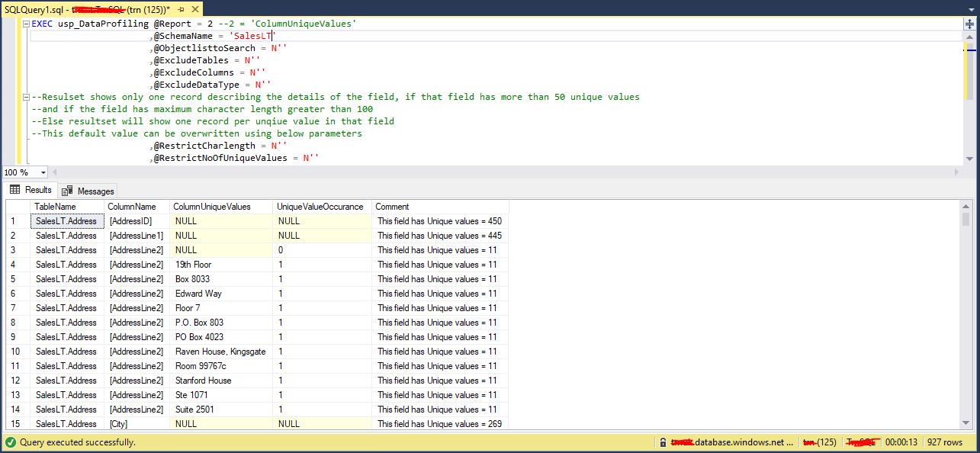Image resolution: width=980 pixels, height=453 pixels.
Task: Click the ColumnUniqueValues column header
Action: pos(221,207)
